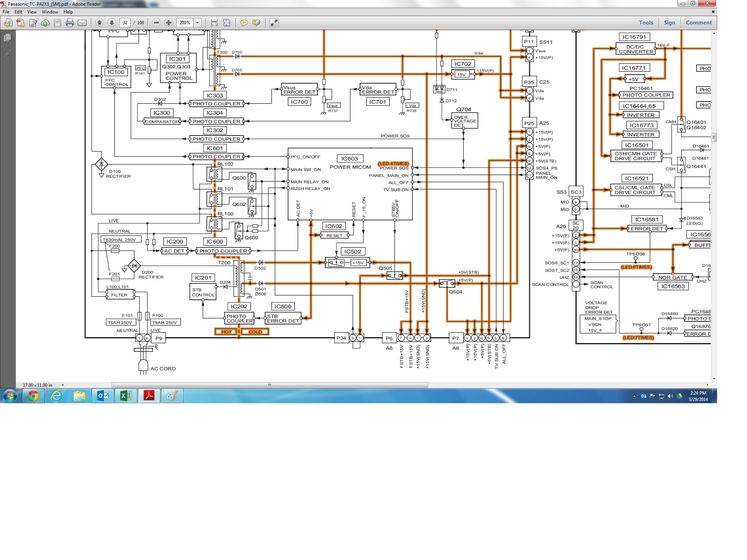Select the highlight text tool

(x=256, y=23)
